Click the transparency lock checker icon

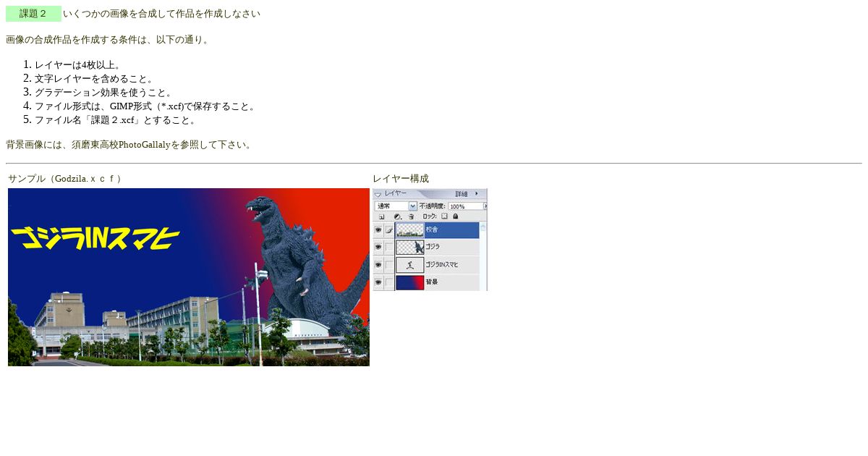tap(444, 216)
